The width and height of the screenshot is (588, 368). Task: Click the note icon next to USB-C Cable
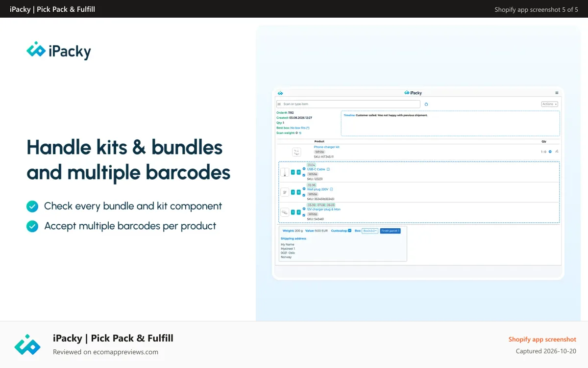click(x=328, y=169)
